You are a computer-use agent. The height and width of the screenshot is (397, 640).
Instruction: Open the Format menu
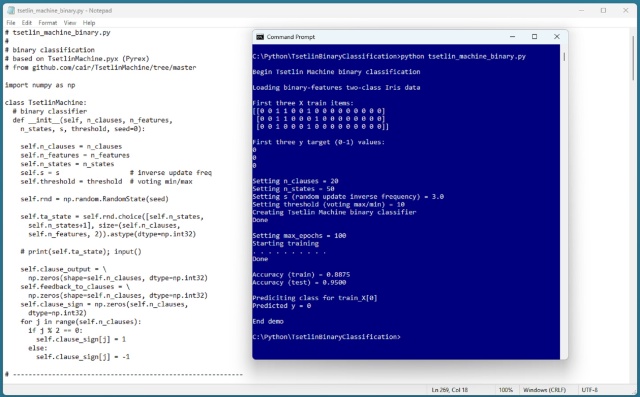pos(48,23)
